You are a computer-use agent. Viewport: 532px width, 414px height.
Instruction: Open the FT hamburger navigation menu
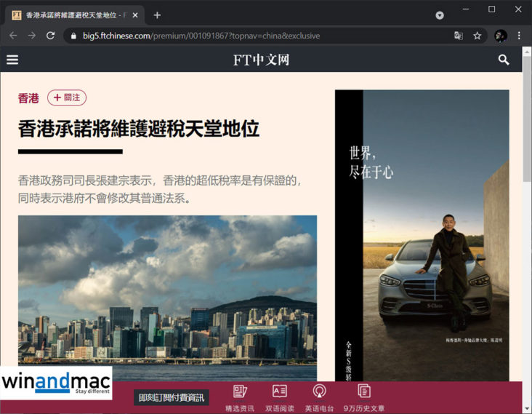point(12,60)
